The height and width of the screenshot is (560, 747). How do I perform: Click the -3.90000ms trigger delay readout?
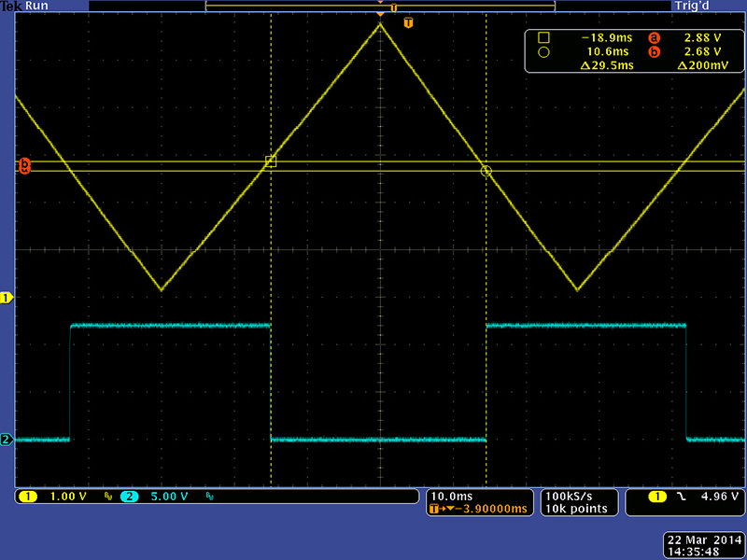[x=489, y=509]
